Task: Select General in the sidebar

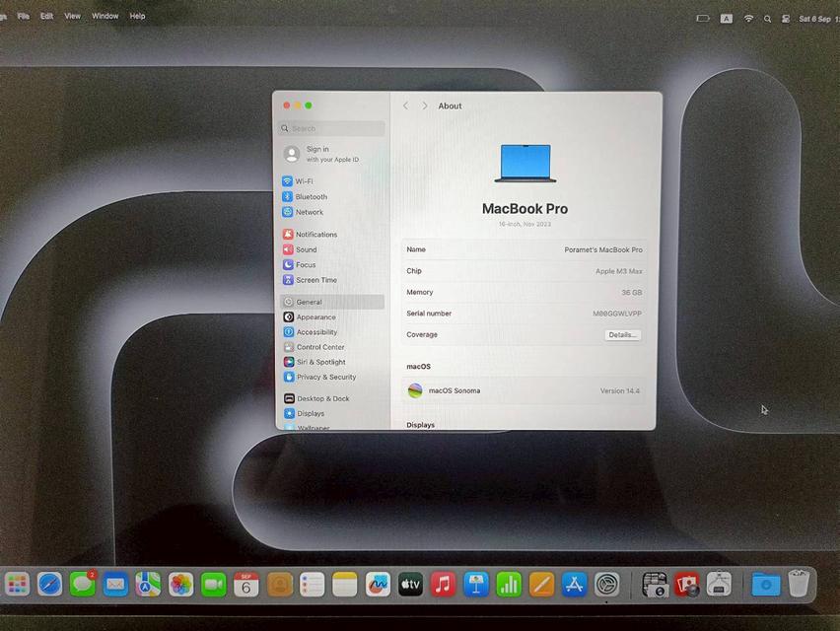Action: (x=332, y=302)
